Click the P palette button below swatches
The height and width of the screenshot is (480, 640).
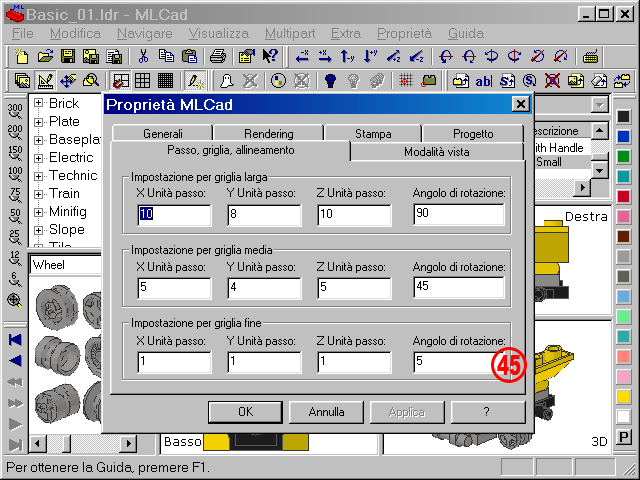pos(623,437)
